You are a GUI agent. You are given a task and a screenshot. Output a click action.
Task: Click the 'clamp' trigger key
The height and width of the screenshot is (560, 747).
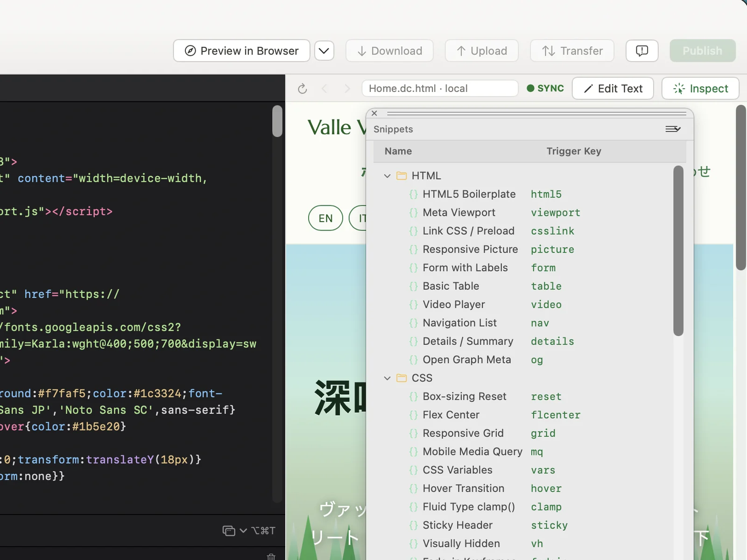tap(546, 507)
